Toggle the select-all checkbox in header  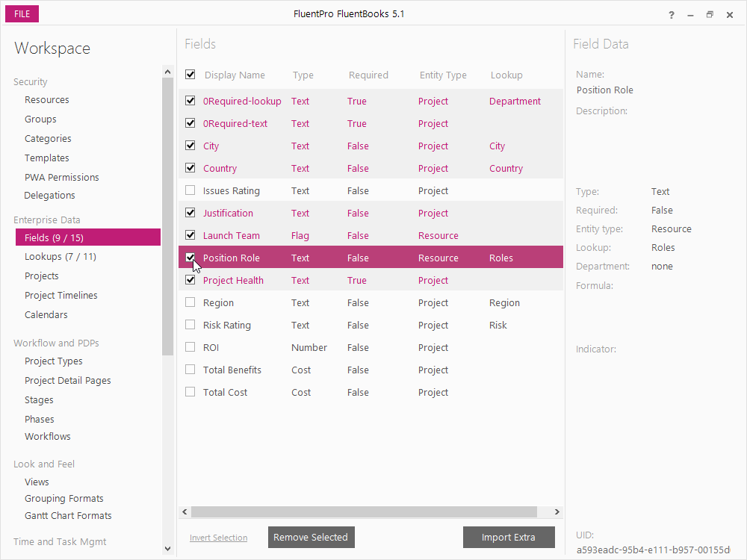190,74
